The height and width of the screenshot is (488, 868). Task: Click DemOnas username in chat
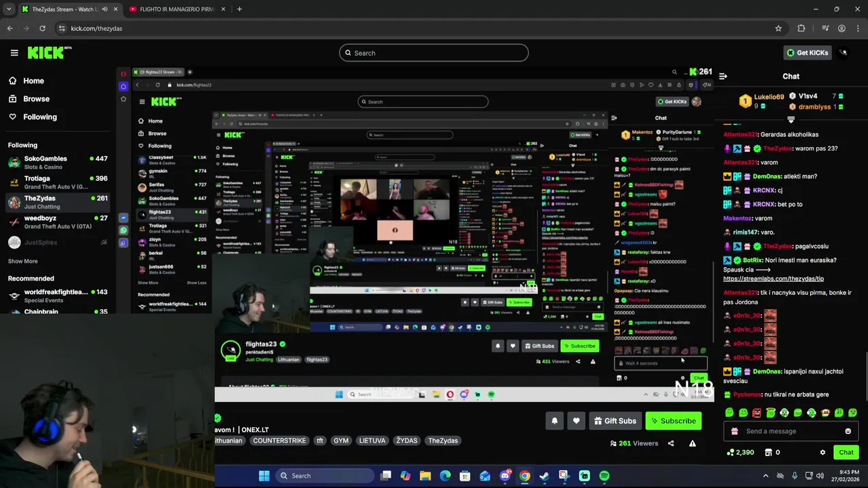[767, 176]
